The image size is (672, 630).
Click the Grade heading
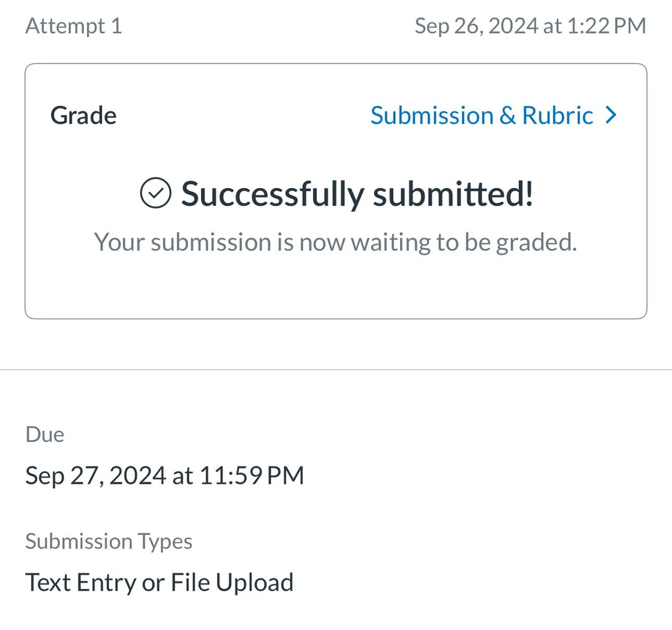(x=83, y=115)
